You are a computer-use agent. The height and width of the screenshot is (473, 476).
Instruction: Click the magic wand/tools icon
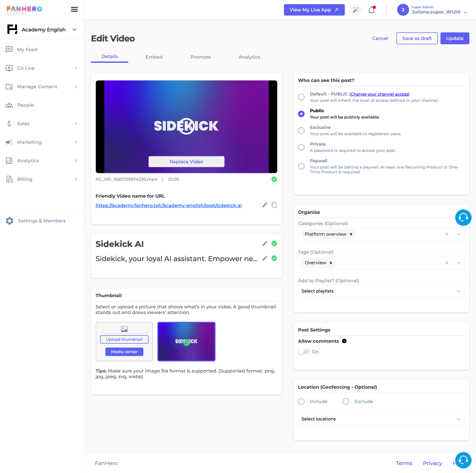point(356,10)
